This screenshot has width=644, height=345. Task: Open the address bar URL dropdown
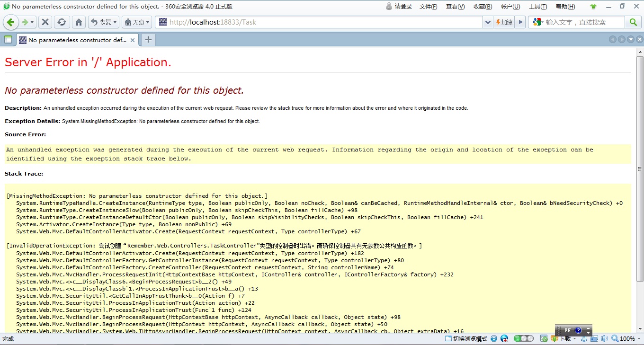[488, 22]
